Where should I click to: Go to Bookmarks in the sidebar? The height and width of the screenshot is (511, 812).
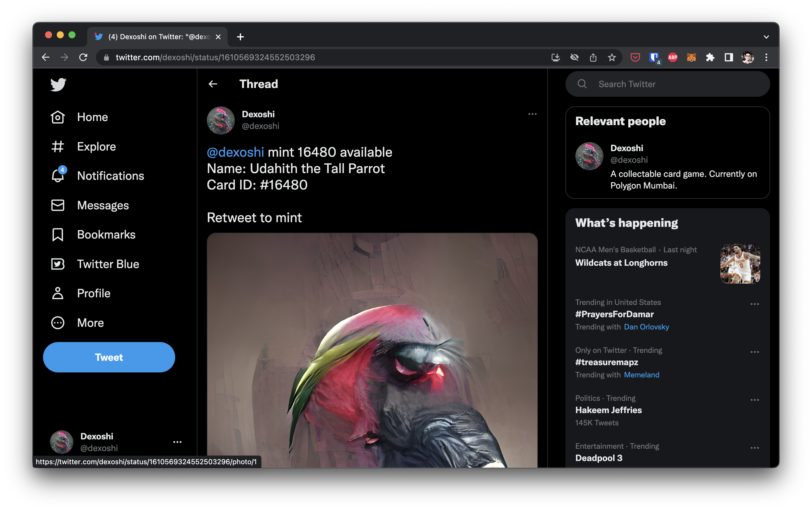pyautogui.click(x=106, y=235)
